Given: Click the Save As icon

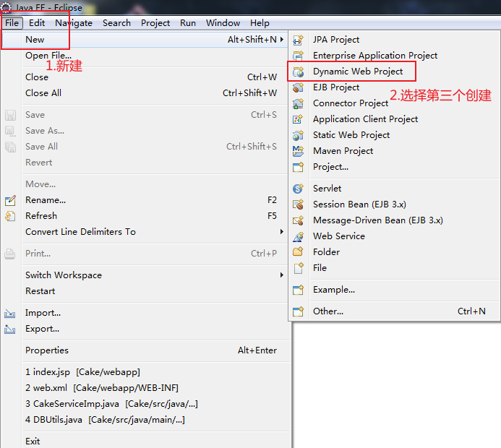Looking at the screenshot, I should click(x=10, y=132).
